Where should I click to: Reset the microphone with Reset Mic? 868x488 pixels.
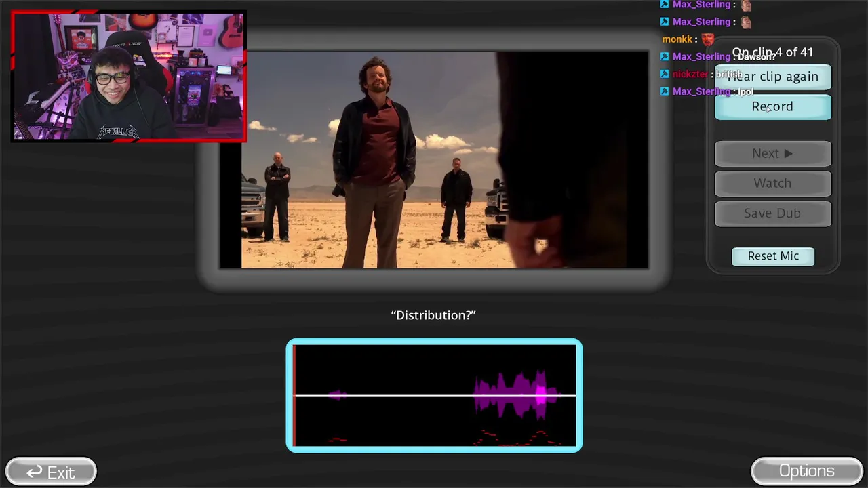pyautogui.click(x=773, y=256)
